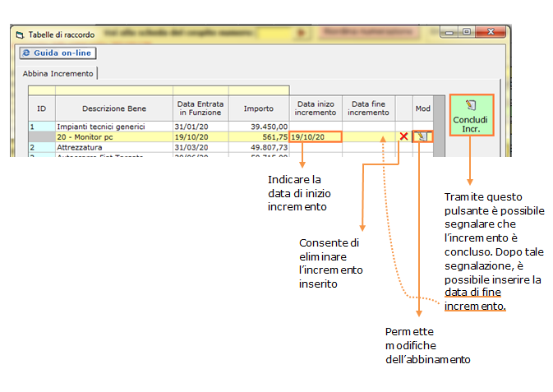Screen dimensions: 553x392
Task: Delete increment with the red X icon
Action: pos(403,136)
